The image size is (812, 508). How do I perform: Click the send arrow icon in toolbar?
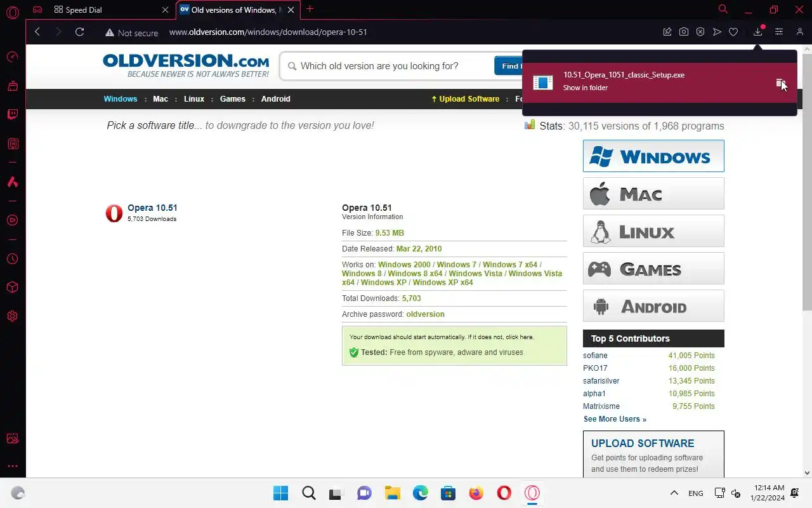point(717,32)
